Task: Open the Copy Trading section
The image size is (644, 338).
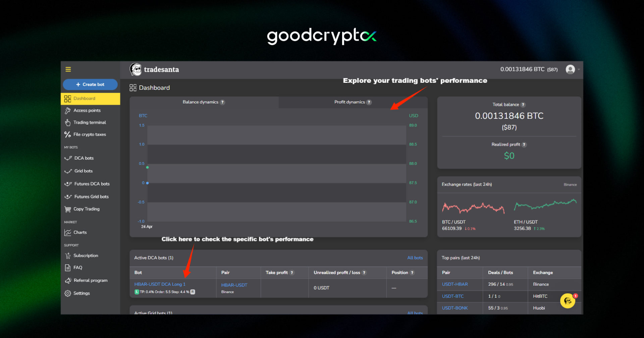Action: click(x=86, y=209)
